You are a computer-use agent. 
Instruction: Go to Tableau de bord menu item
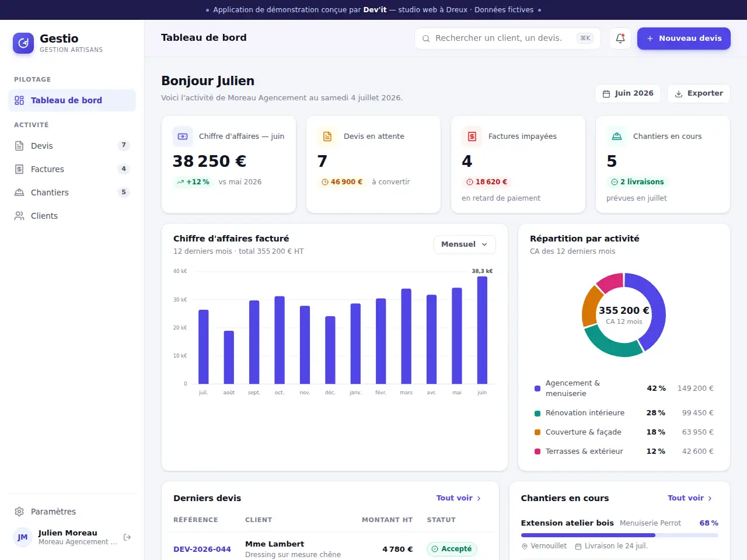point(72,100)
